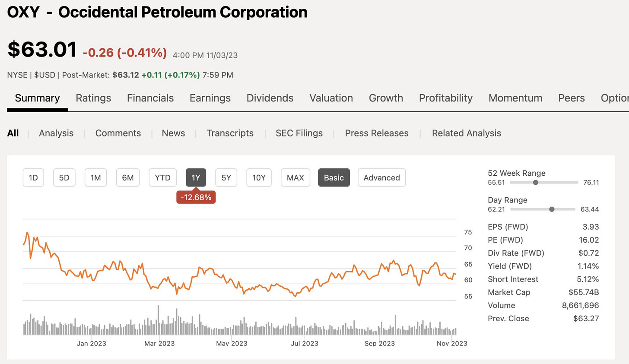
Task: Set chart range to 5D
Action: click(64, 177)
